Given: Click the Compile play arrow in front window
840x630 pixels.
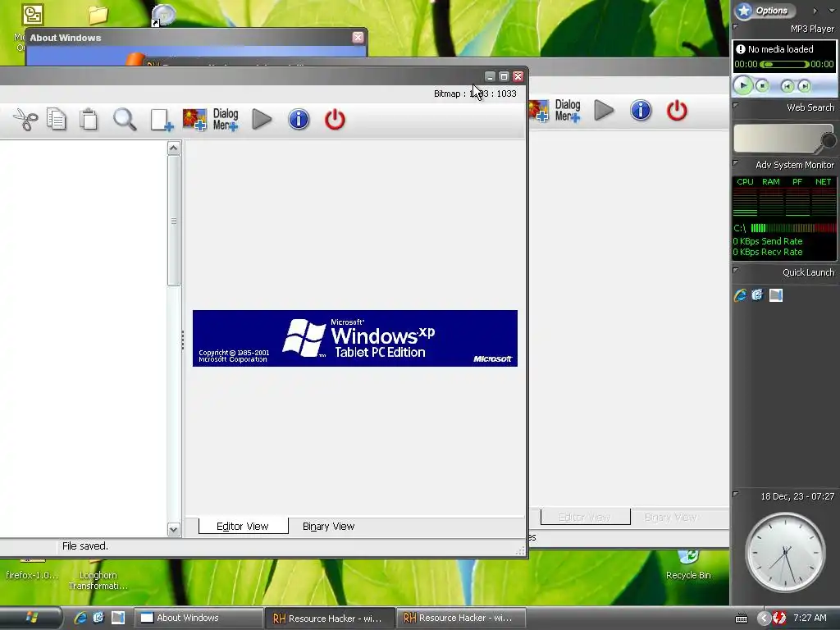Looking at the screenshot, I should 262,119.
